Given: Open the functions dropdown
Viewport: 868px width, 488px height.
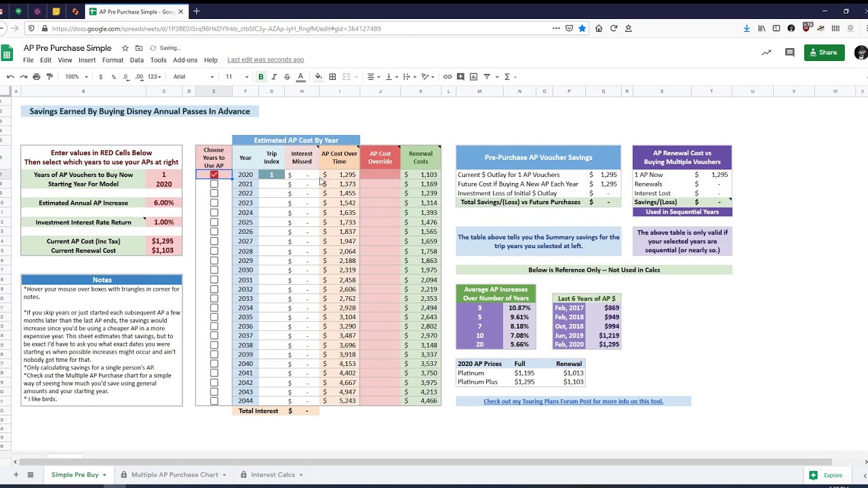Looking at the screenshot, I should (509, 77).
